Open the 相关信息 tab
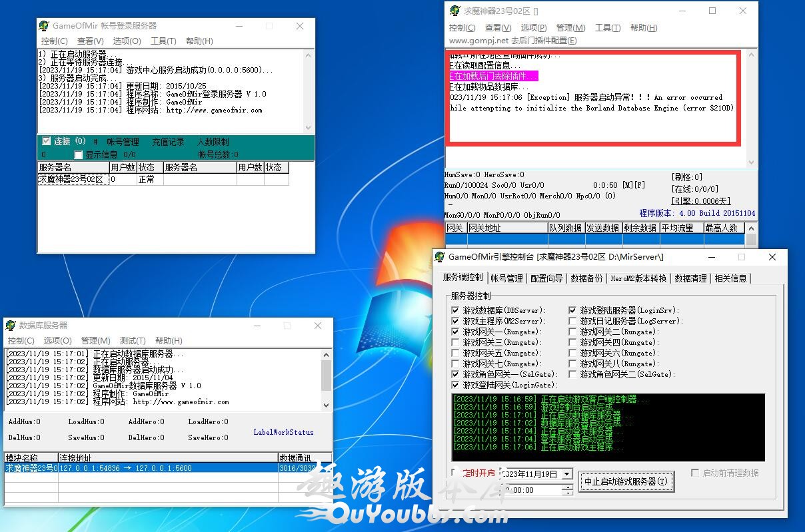805x532 pixels. coord(730,278)
